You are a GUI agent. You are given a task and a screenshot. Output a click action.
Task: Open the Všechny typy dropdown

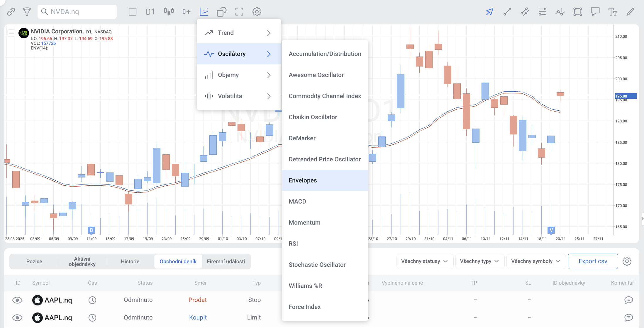click(x=479, y=261)
